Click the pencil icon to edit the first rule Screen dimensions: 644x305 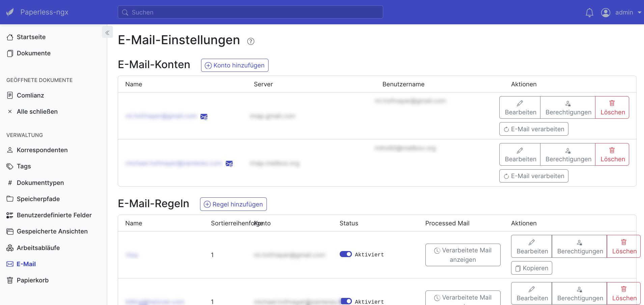coord(532,242)
